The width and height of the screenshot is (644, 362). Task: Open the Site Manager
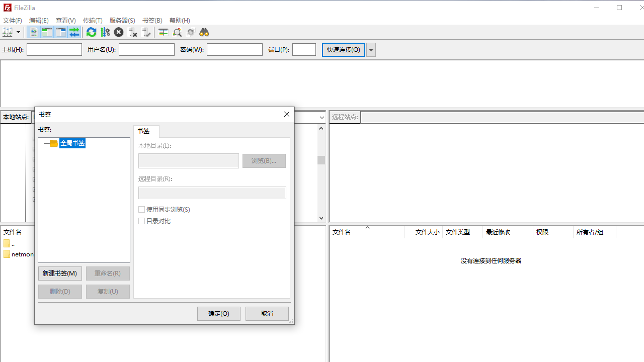[9, 32]
